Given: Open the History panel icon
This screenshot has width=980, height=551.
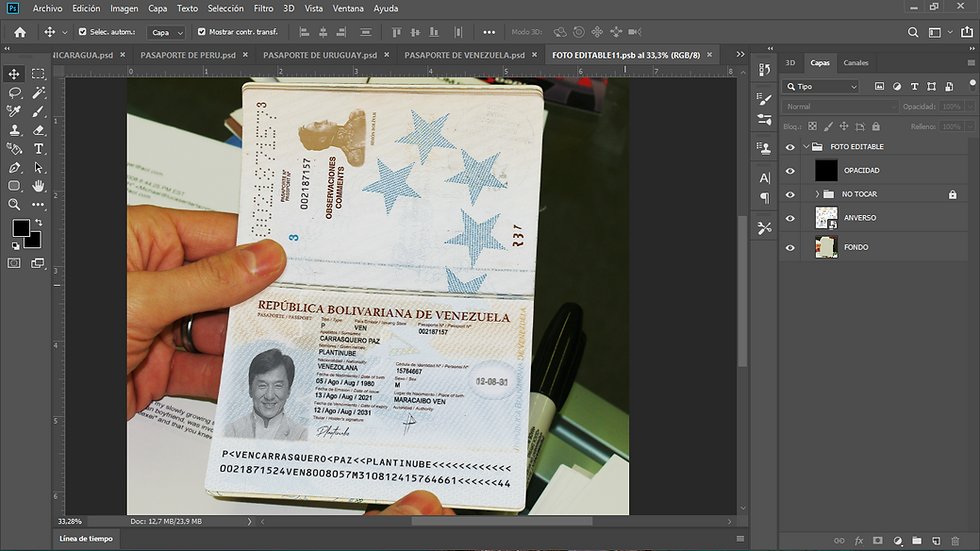Looking at the screenshot, I should coord(764,69).
